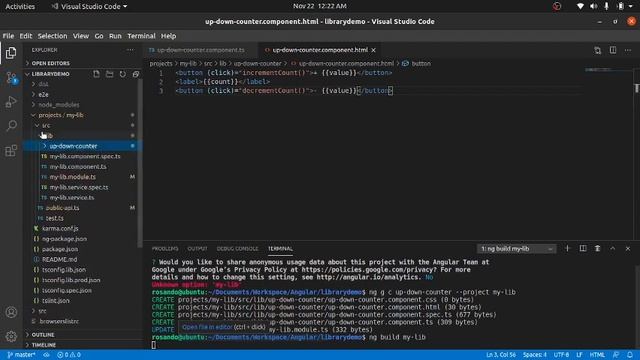This screenshot has height=360, width=640.
Task: Click Ln 3, Col 56 in status bar
Action: [x=501, y=355]
